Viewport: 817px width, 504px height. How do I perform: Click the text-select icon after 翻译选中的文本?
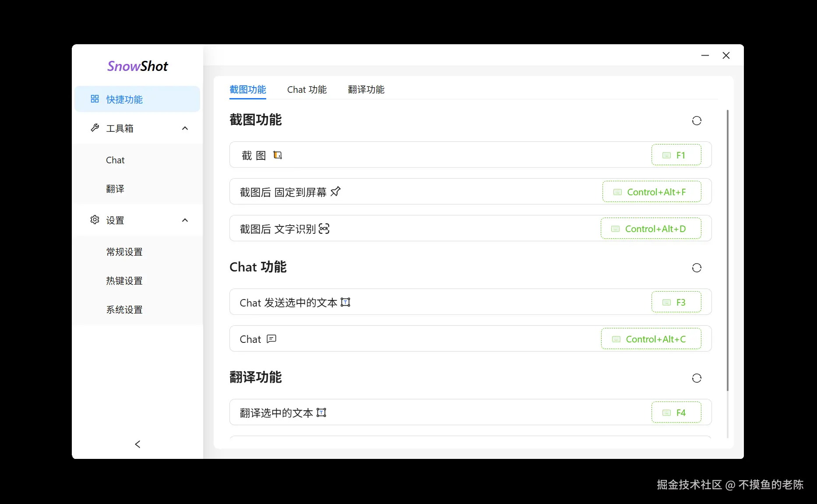tap(321, 412)
